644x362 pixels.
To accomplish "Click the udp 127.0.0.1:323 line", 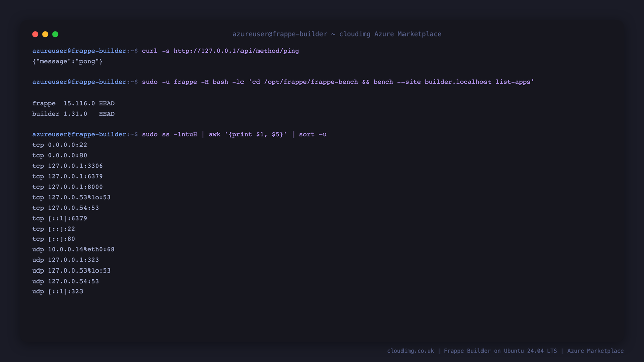I will point(65,260).
